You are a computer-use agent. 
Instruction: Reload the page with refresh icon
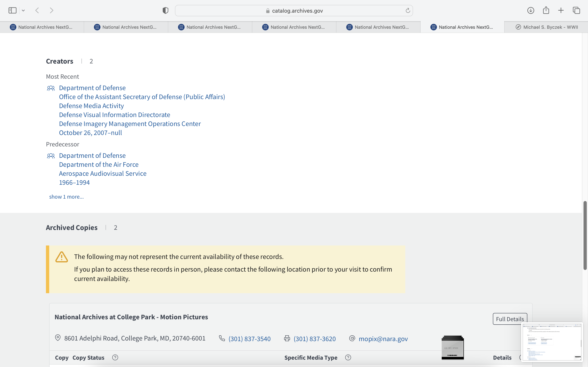tap(408, 10)
